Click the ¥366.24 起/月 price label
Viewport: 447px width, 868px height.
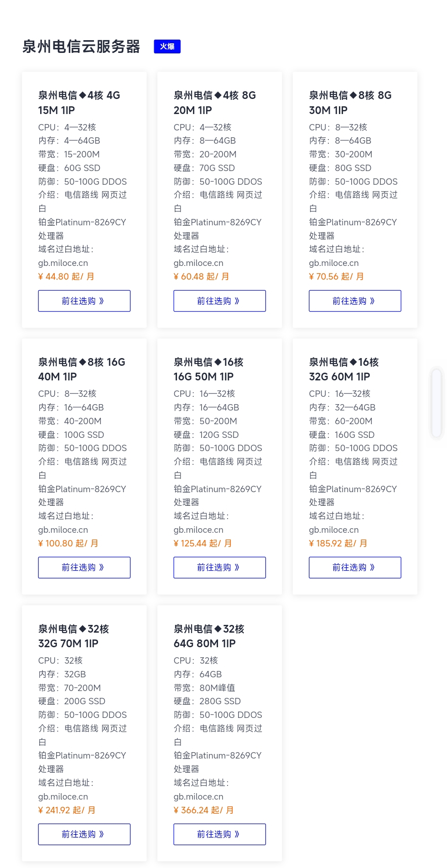203,810
